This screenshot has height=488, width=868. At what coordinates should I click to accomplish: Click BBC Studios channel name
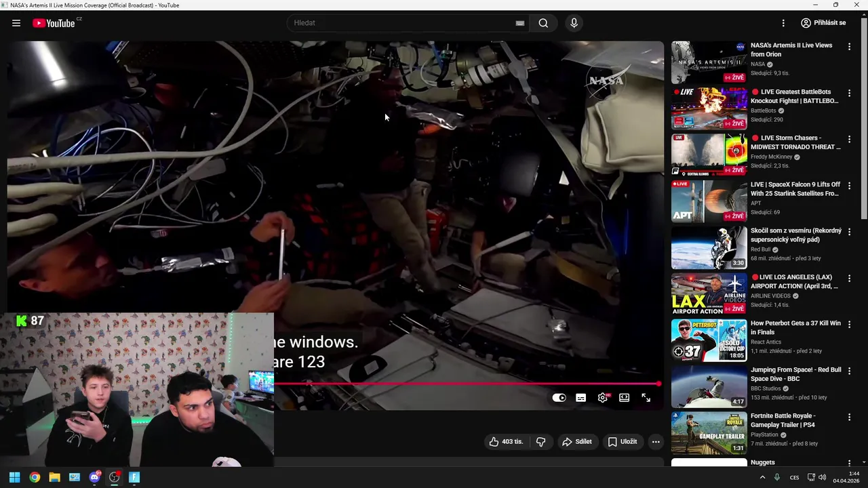(766, 388)
